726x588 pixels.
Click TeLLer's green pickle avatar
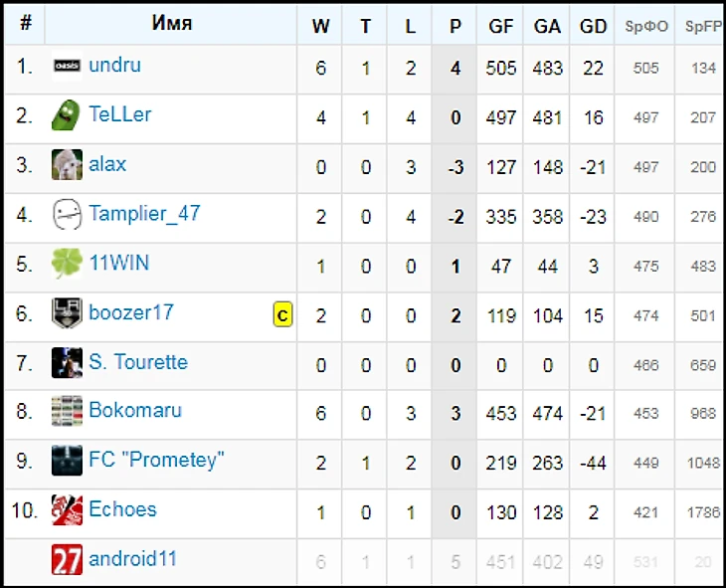click(x=67, y=115)
